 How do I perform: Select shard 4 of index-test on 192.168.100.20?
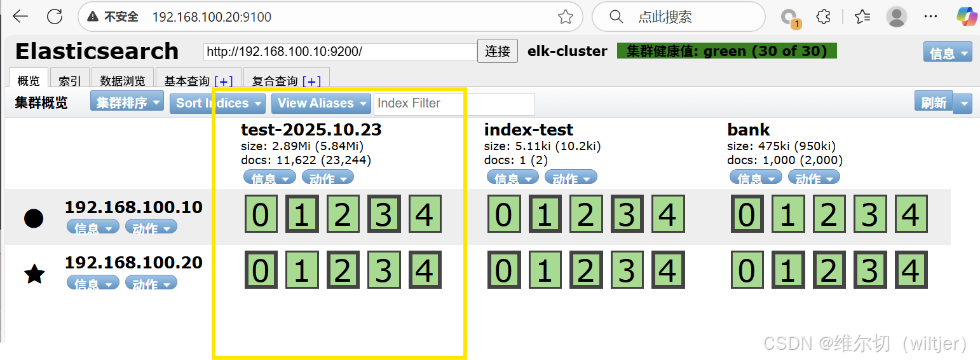(667, 270)
